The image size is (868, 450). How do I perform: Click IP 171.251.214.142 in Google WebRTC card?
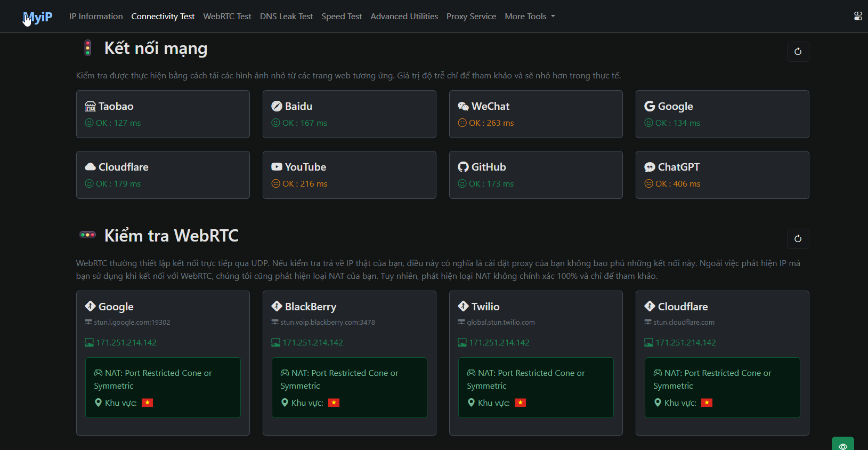click(126, 342)
